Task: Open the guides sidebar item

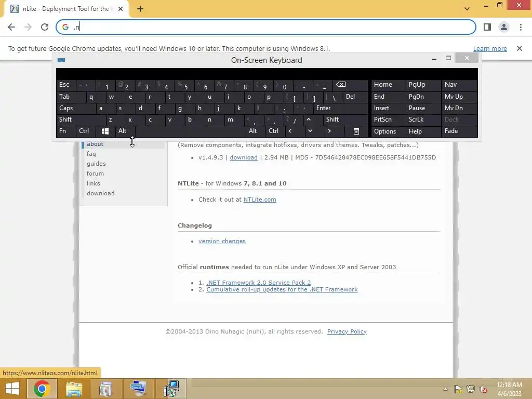Action: [x=96, y=164]
